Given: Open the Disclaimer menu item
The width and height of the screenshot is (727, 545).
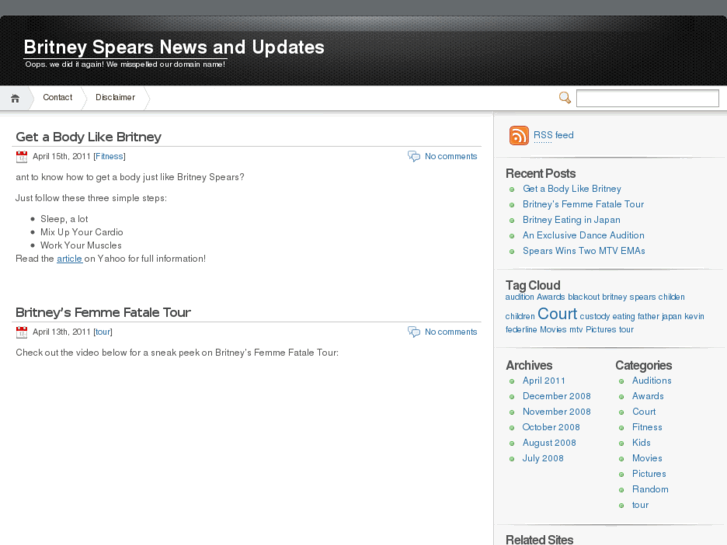Looking at the screenshot, I should (115, 97).
